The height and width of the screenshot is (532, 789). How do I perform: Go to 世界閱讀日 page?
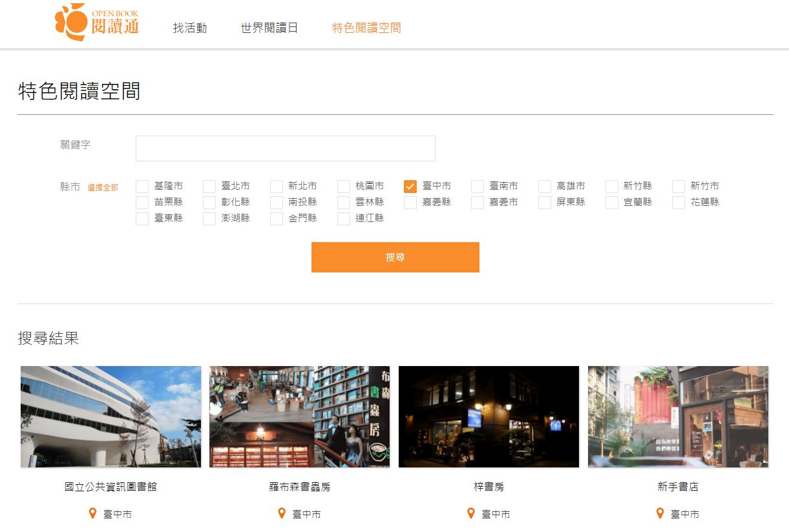coord(269,28)
